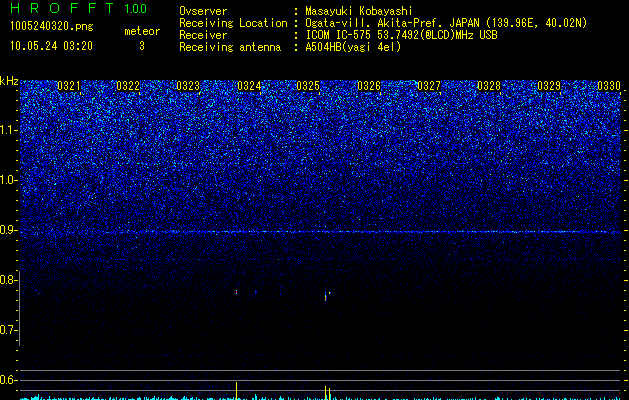Viewport: 629px width, 400px height.
Task: Click the A504HB(yagi 4el) antenna text
Action: (x=353, y=47)
